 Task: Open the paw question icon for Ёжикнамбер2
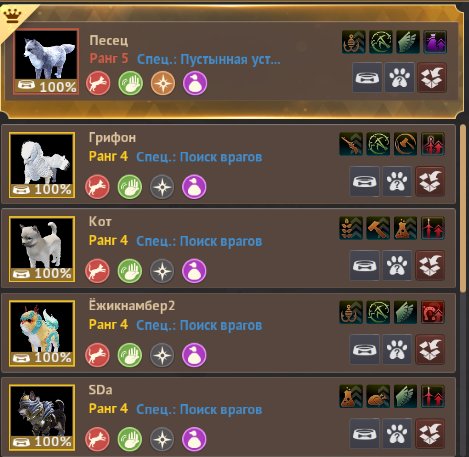point(397,350)
